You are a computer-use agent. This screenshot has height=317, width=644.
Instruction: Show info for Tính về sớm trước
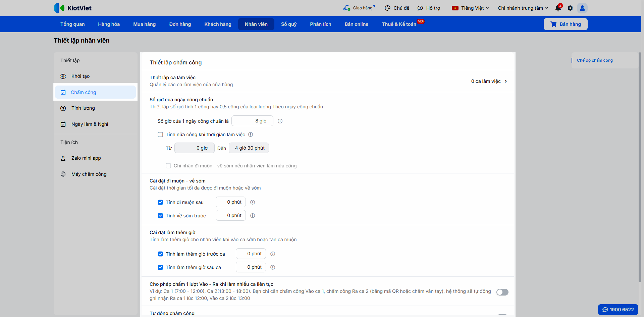253,216
